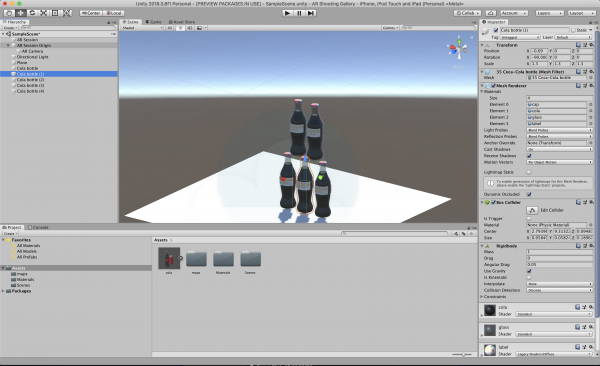Open Rigidbody component settings gear

pyautogui.click(x=591, y=246)
